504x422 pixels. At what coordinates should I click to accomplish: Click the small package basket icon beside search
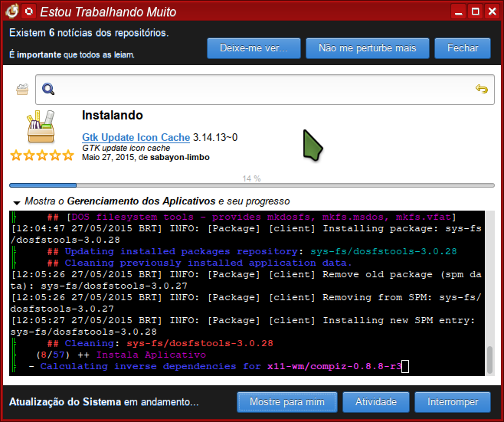pyautogui.click(x=22, y=90)
